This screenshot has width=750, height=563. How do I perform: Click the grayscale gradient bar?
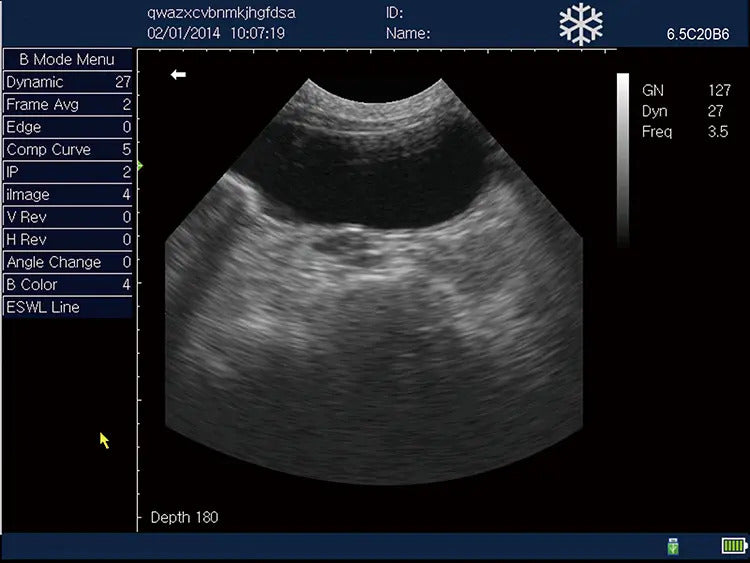point(623,158)
